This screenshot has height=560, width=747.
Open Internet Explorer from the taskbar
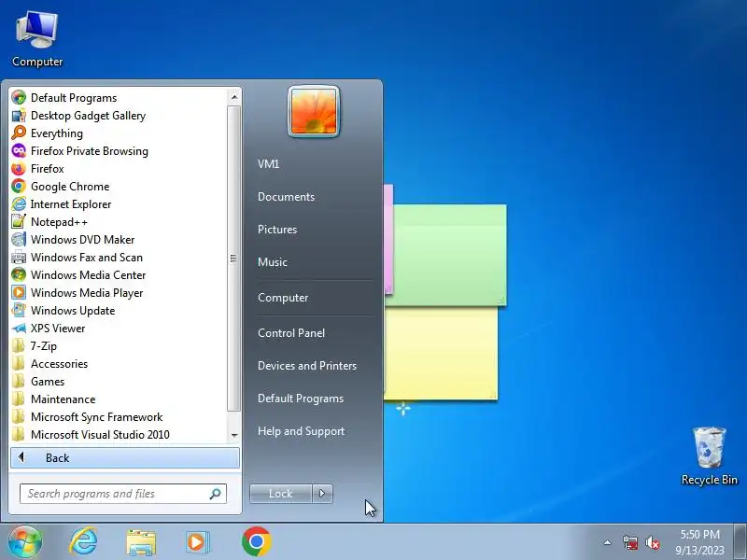click(83, 541)
